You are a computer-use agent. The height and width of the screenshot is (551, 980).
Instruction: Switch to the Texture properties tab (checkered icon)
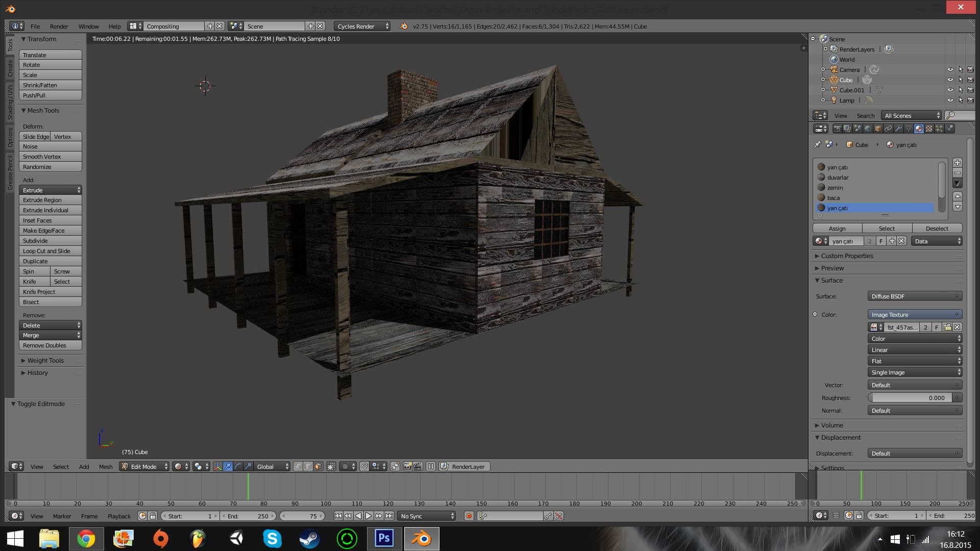click(x=928, y=128)
